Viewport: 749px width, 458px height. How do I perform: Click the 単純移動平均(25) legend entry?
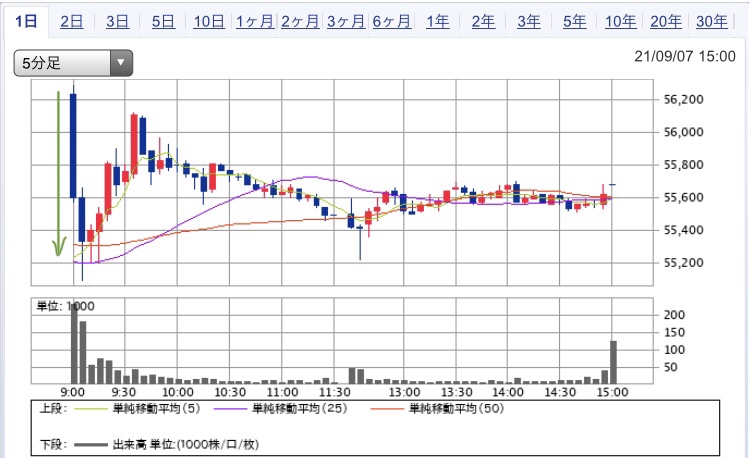300,409
